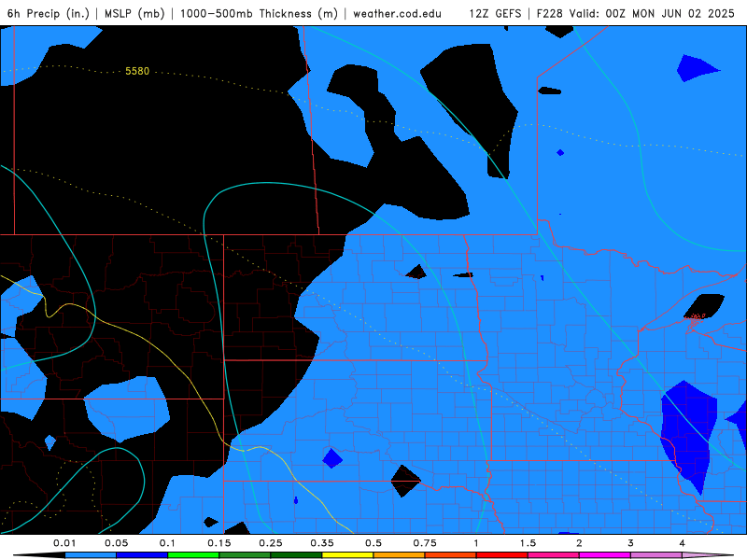Select the light blue legend color segment

pyautogui.click(x=91, y=555)
